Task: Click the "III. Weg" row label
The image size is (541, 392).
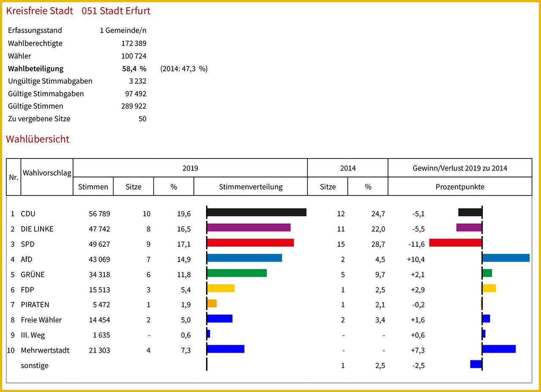Action: tap(33, 335)
